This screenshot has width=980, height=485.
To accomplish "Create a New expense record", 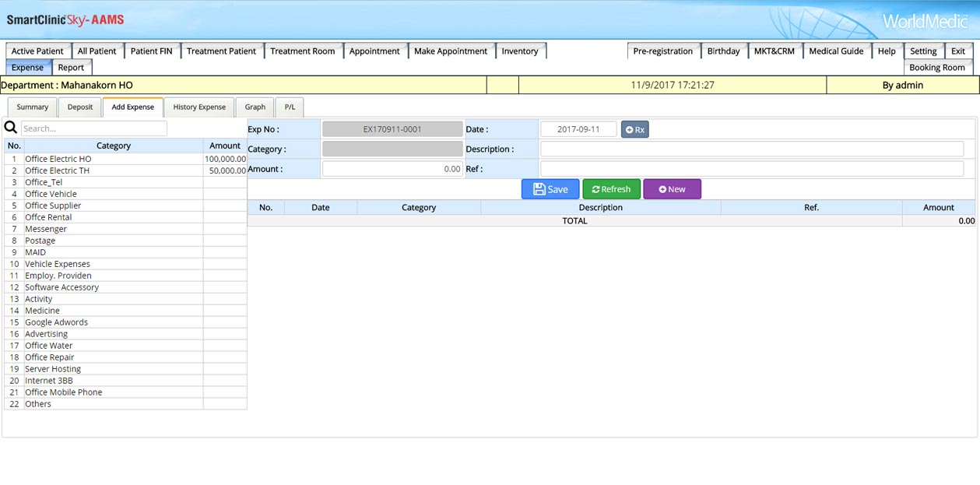I will pos(672,189).
